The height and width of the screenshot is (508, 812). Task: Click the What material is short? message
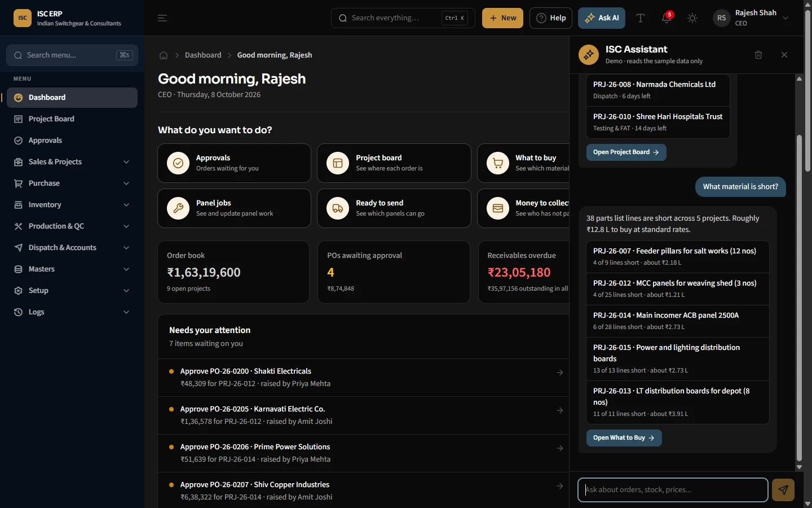tap(740, 187)
